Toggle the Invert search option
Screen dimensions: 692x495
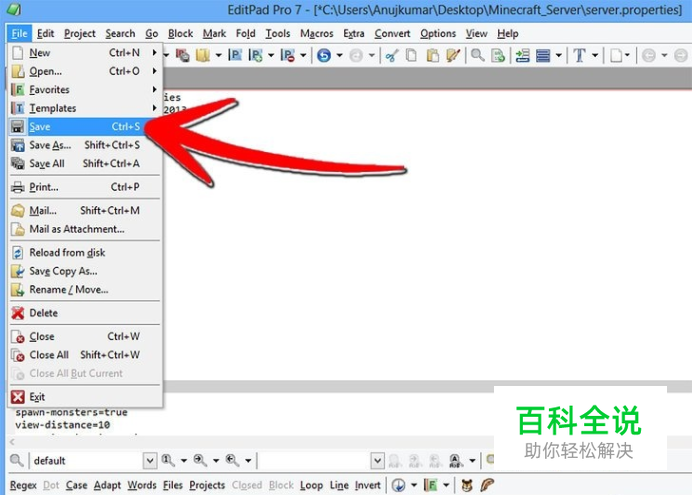tap(367, 485)
